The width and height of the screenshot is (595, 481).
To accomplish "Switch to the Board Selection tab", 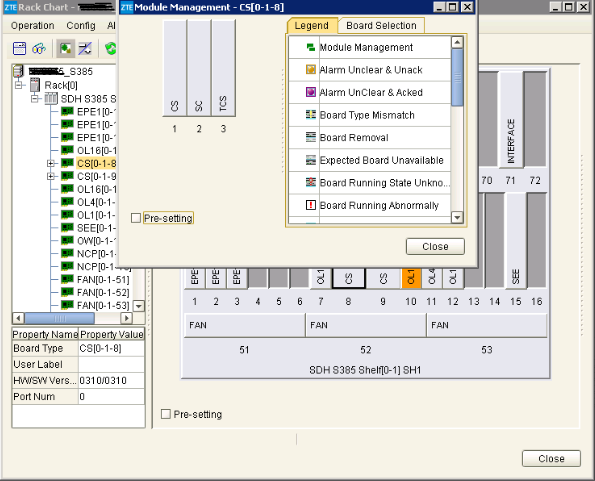I will pyautogui.click(x=381, y=25).
